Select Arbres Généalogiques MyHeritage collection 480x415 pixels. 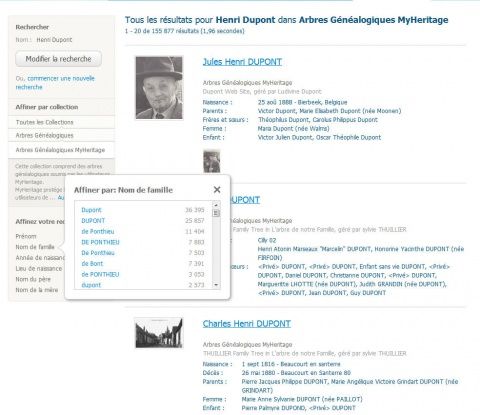click(x=61, y=150)
